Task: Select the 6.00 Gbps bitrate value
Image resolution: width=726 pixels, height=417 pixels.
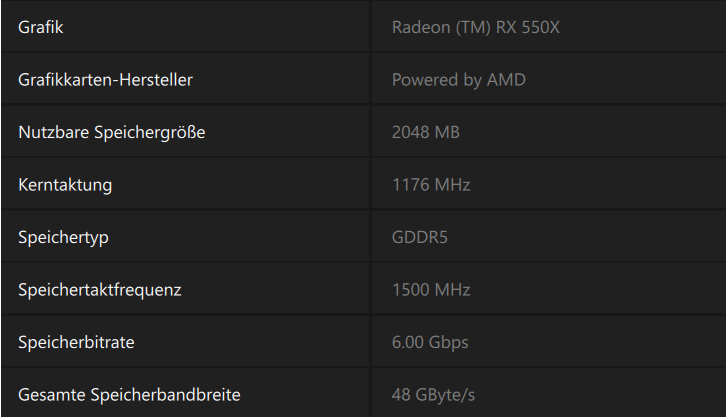Action: click(x=430, y=342)
